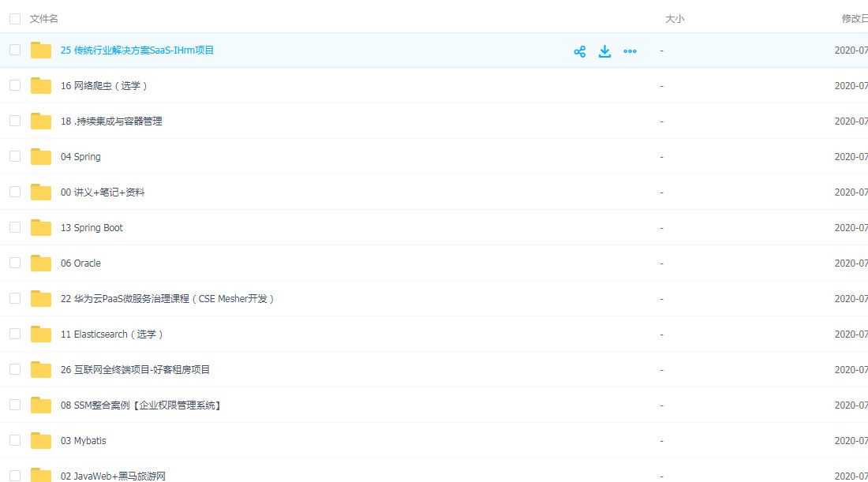
Task: Click folder icon of 18 .持续集成与容器管理
Action: tap(41, 121)
